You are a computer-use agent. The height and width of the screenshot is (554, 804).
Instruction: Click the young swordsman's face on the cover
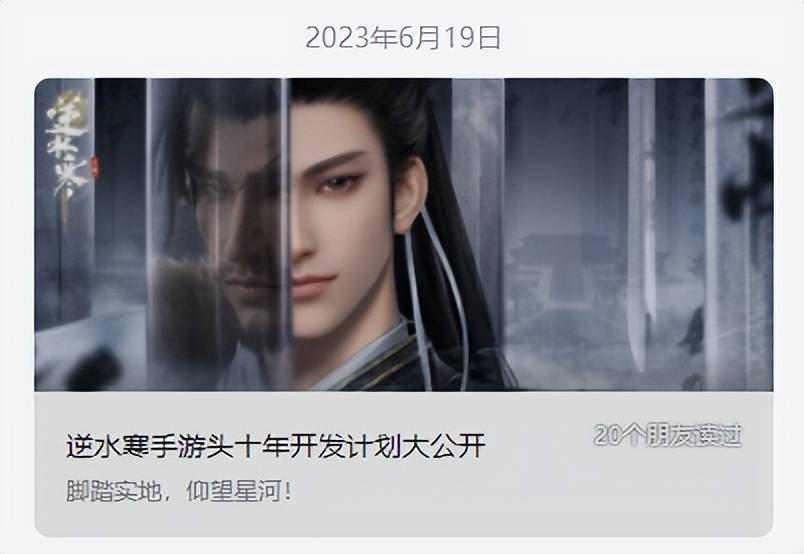[x=341, y=226]
